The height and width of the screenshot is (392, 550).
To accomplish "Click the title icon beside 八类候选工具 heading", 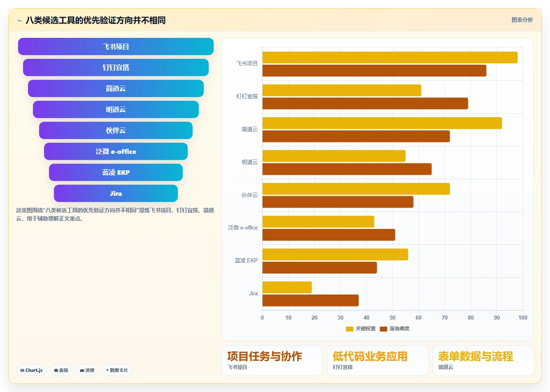I will tap(19, 21).
